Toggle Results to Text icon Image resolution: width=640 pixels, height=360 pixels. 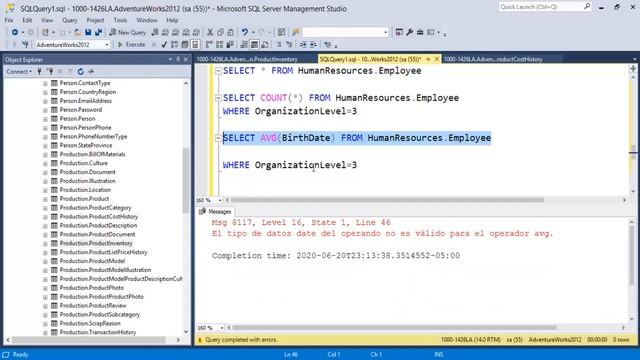point(244,44)
